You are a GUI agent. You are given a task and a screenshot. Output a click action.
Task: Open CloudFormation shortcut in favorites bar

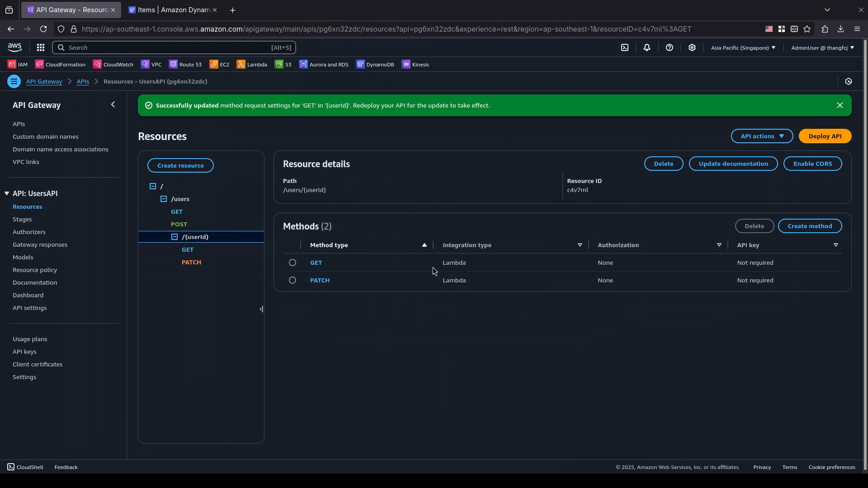click(60, 65)
